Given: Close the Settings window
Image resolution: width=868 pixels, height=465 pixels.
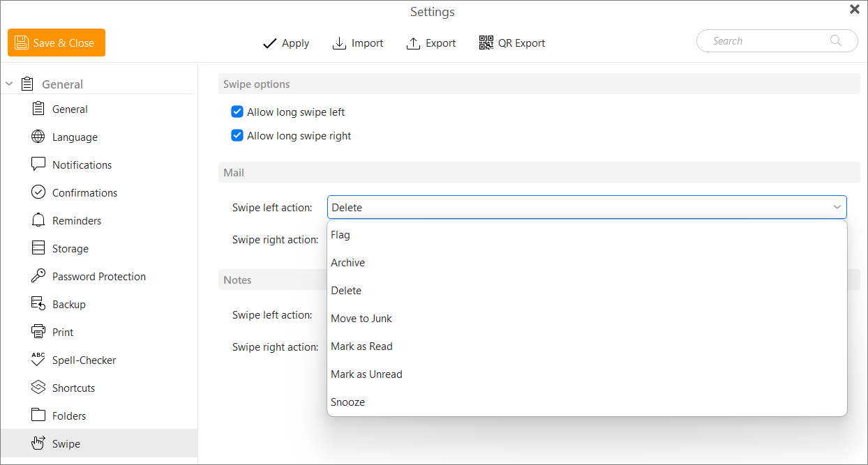Looking at the screenshot, I should (855, 9).
